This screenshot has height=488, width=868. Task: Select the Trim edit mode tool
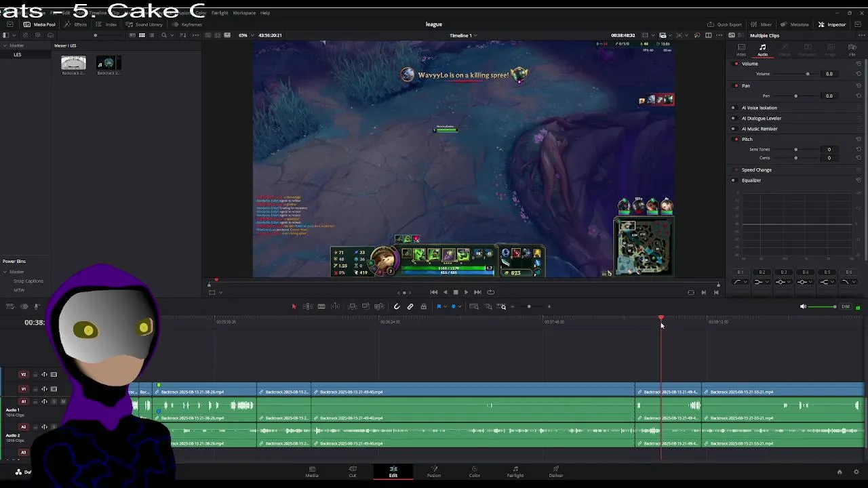pos(307,306)
